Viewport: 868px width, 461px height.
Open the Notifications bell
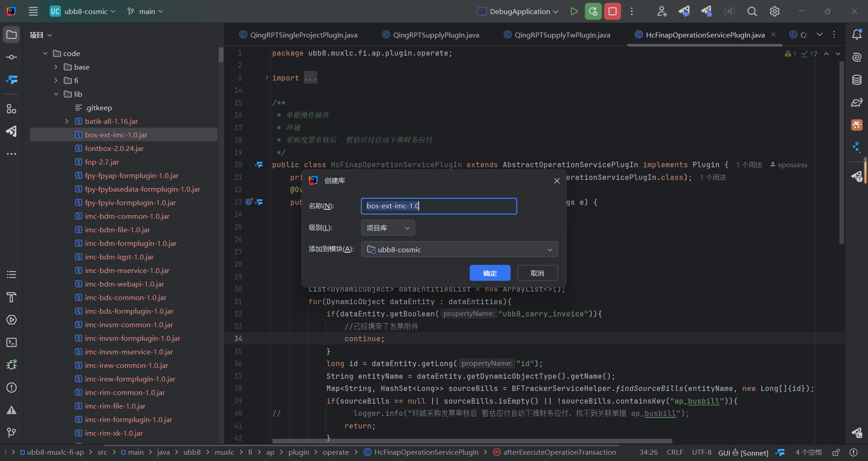(857, 34)
